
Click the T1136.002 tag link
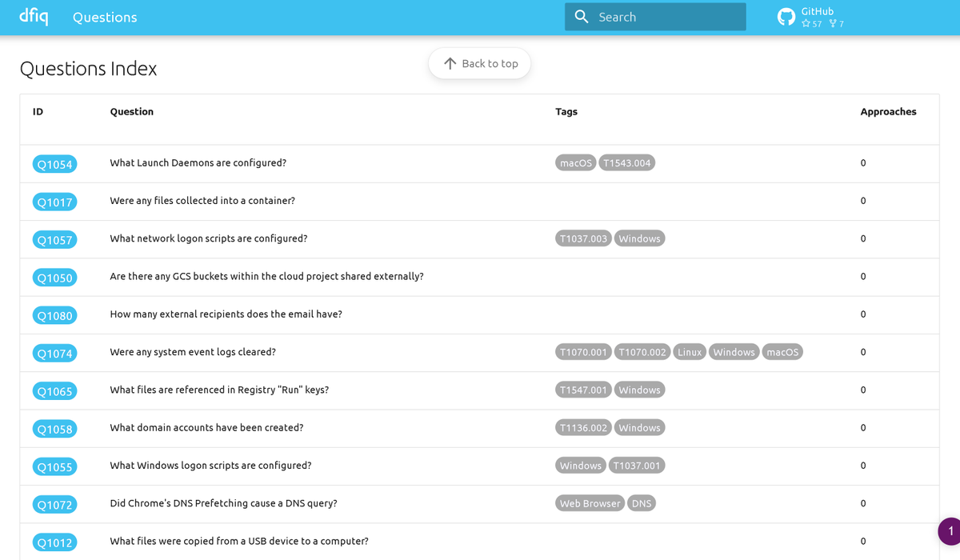583,427
